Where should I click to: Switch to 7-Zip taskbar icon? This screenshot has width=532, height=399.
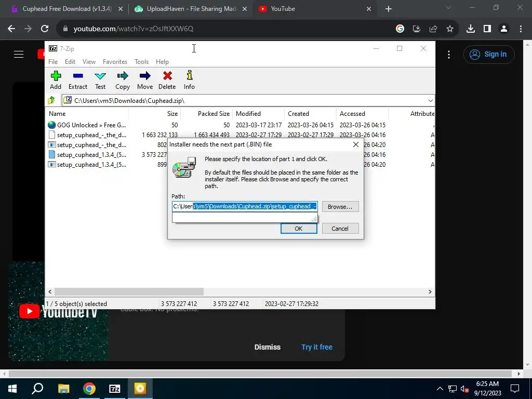tap(115, 389)
